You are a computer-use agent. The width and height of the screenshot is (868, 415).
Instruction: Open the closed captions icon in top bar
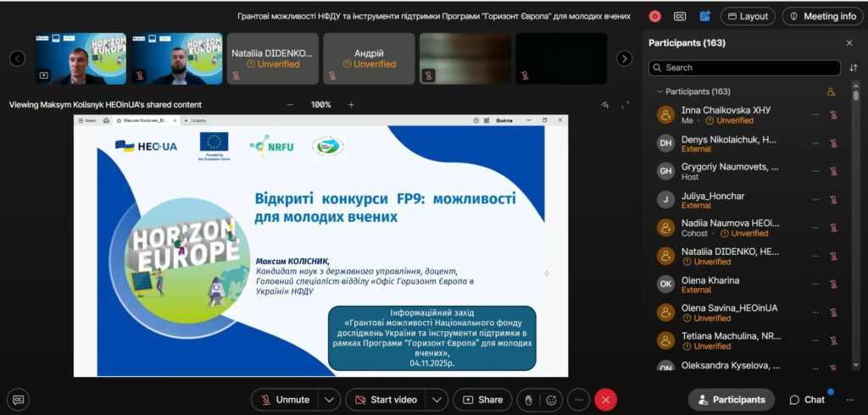pos(680,16)
